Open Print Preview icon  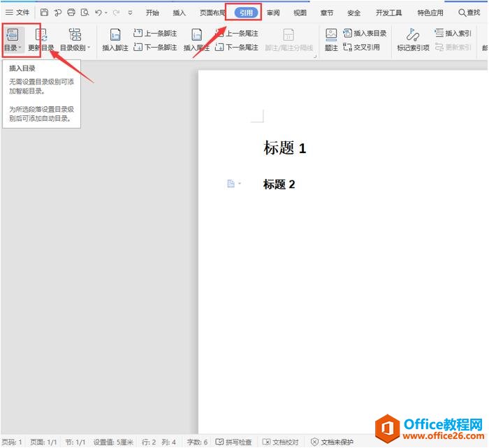pyautogui.click(x=85, y=13)
